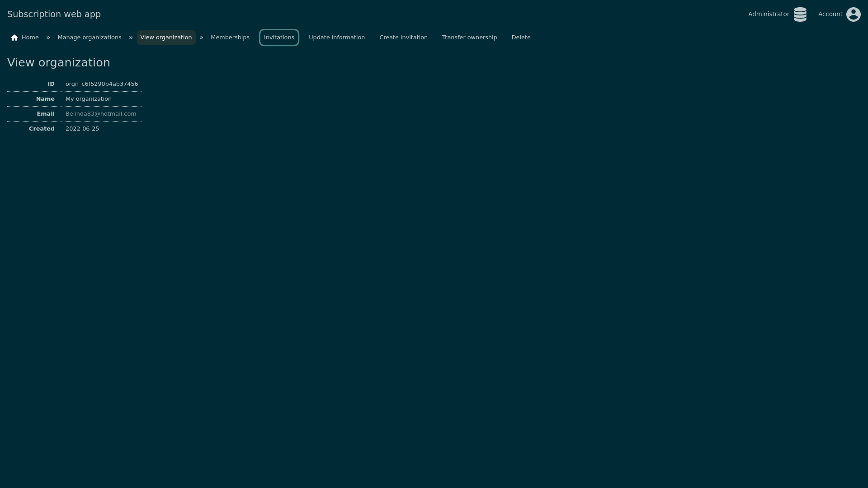
Task: Click the Update information action icon
Action: [337, 37]
